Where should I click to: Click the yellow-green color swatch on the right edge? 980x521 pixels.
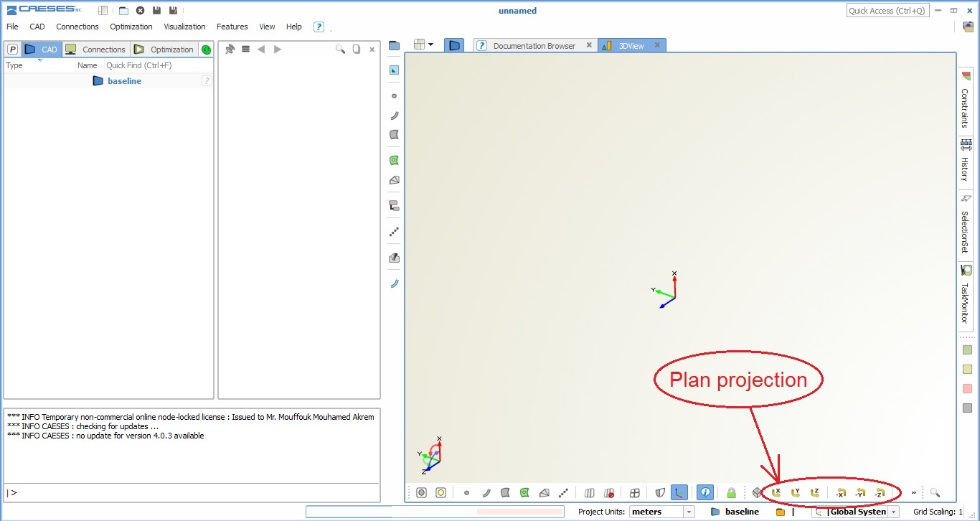coord(967,369)
